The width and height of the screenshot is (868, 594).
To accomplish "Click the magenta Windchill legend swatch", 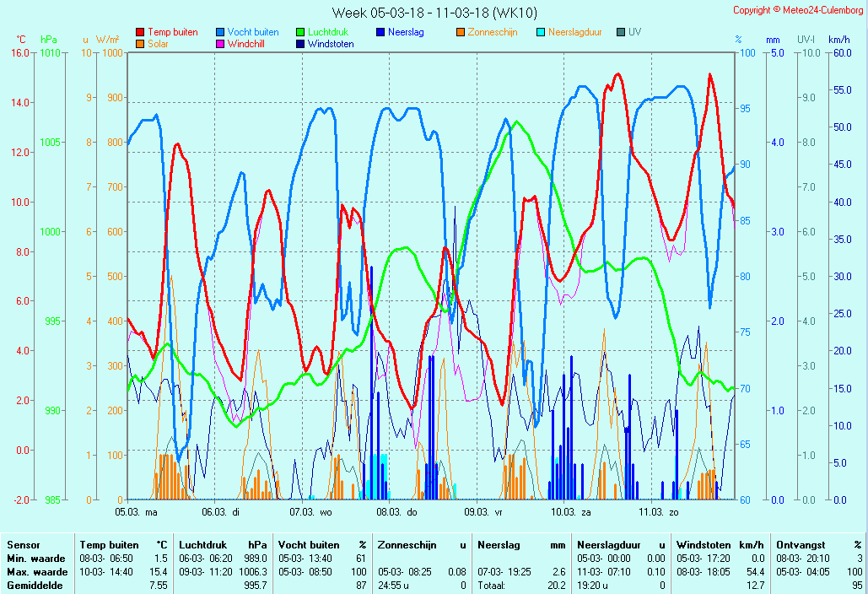I will 220,44.
